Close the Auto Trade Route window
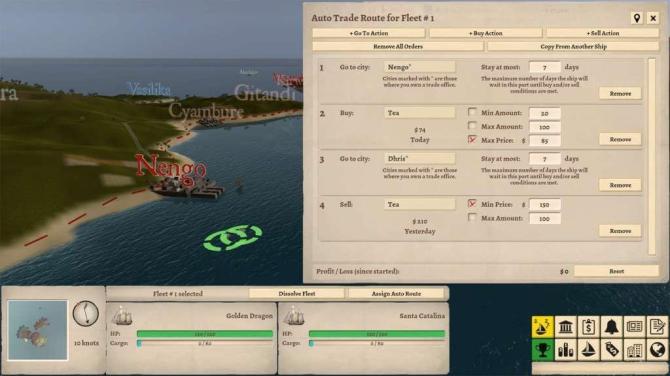The height and width of the screenshot is (376, 670). [653, 18]
